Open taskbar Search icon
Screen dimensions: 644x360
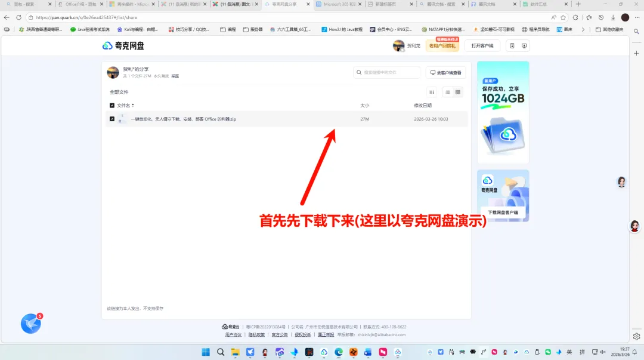pyautogui.click(x=221, y=352)
